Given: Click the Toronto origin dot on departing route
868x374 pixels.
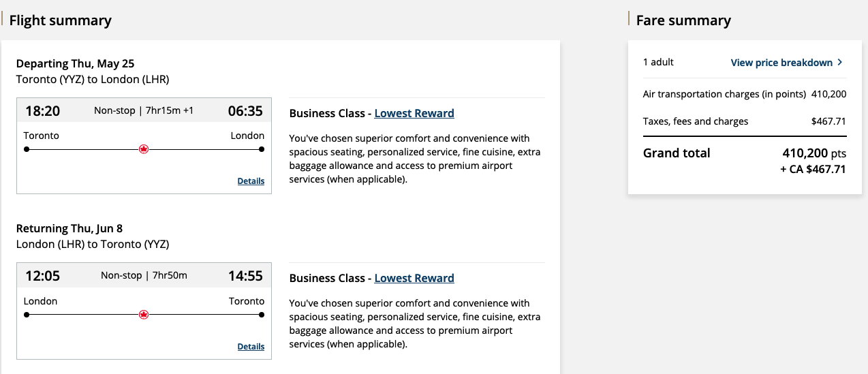Looking at the screenshot, I should tap(26, 149).
